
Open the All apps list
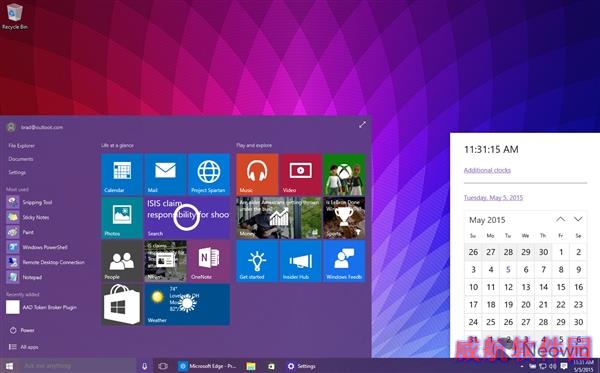[x=24, y=347]
